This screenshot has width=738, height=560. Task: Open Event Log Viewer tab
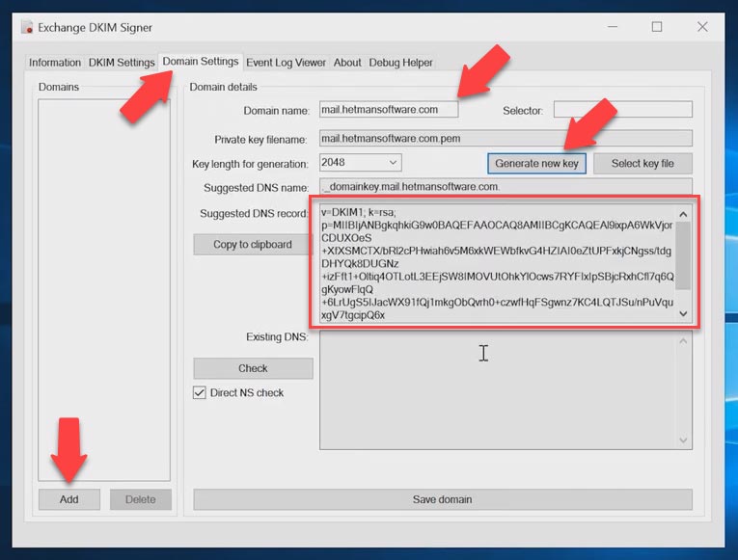[x=286, y=63]
